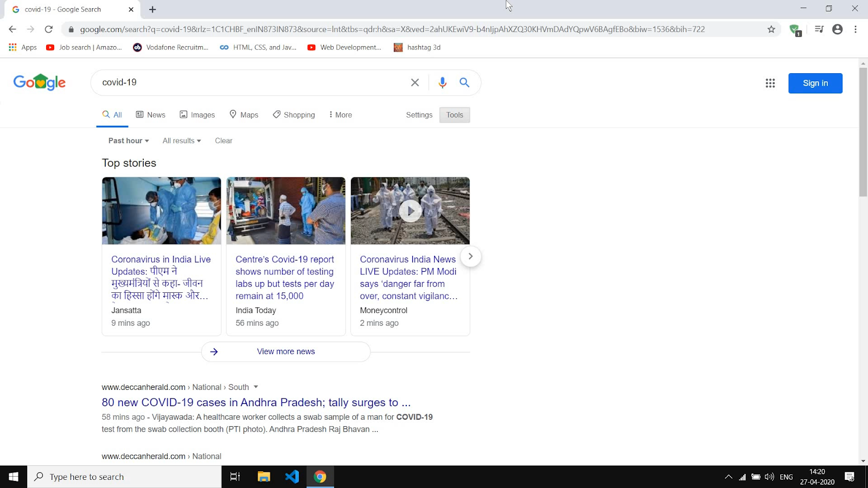Click the browser forward arrow
Screen dimensions: 868x488
click(x=30, y=29)
